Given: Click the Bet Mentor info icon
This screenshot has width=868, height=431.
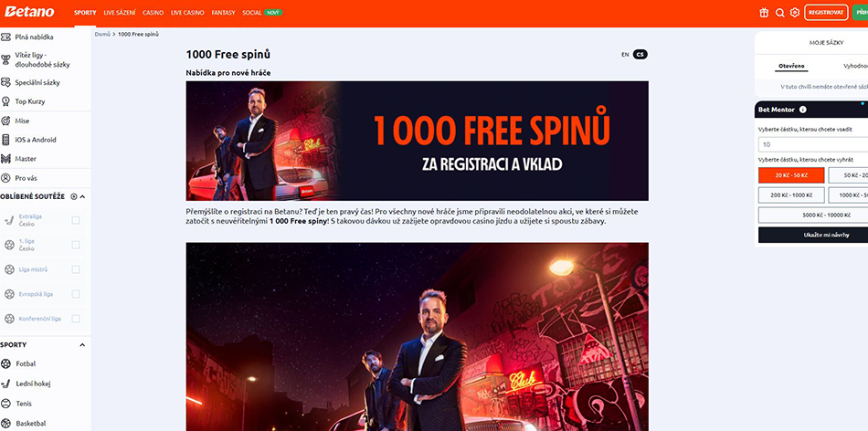Looking at the screenshot, I should click(803, 110).
